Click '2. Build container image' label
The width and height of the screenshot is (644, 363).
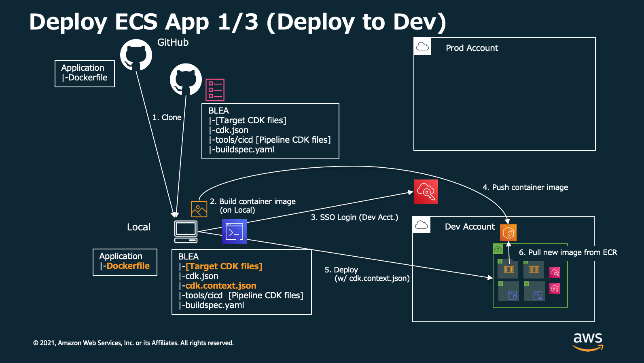(253, 201)
